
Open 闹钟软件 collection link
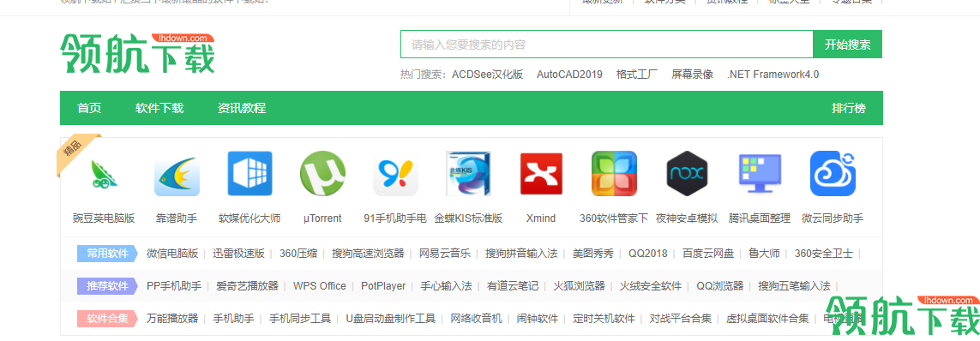pyautogui.click(x=538, y=319)
